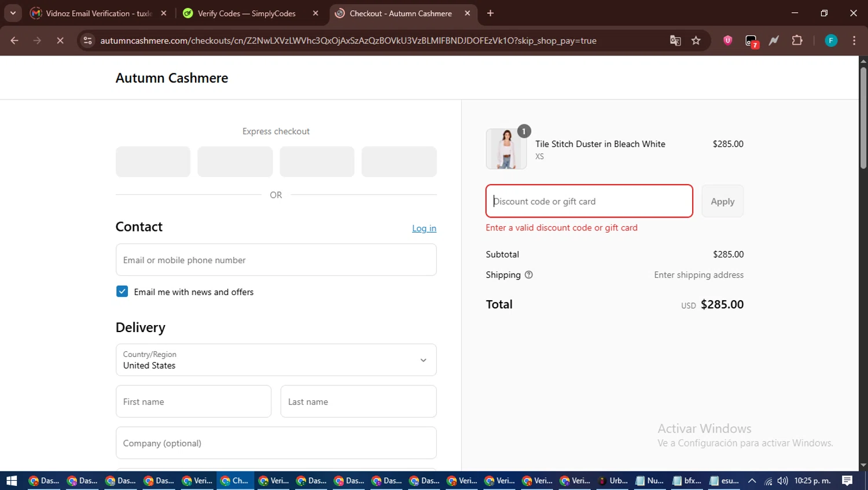The height and width of the screenshot is (490, 868).
Task: Click the Discount code or gift card field
Action: [589, 201]
